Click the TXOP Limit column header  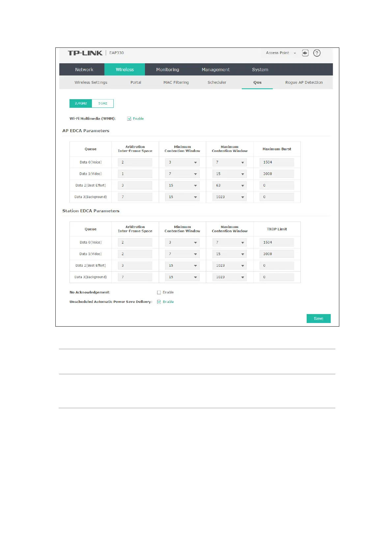coord(277,229)
